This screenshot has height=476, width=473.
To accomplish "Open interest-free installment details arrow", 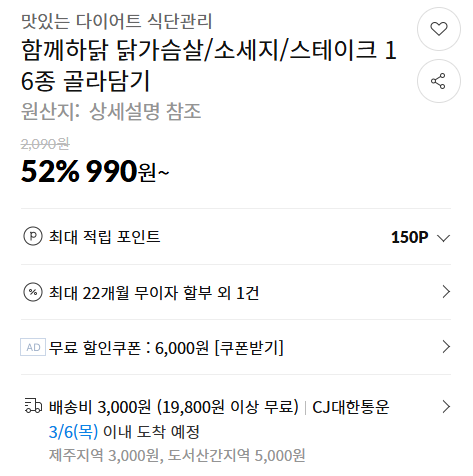I will tap(446, 292).
